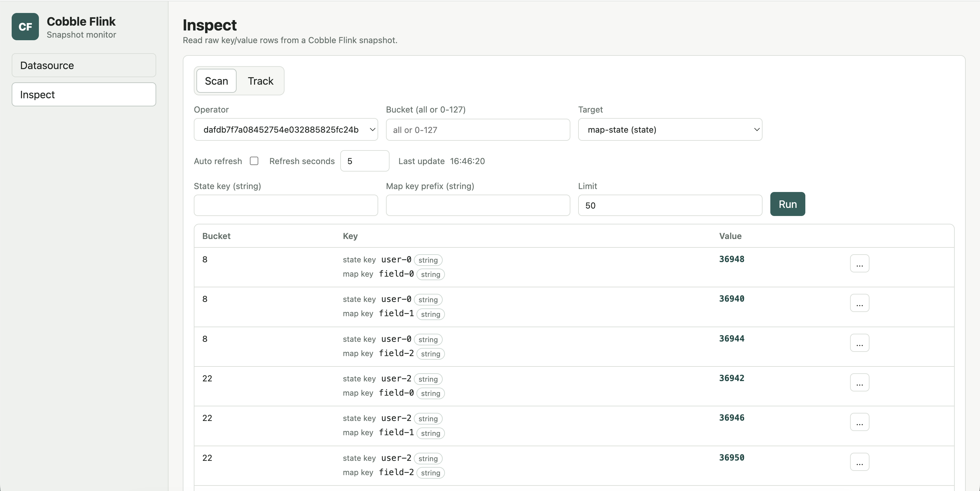Open the Target map-state dropdown
The image size is (980, 491).
(x=670, y=130)
